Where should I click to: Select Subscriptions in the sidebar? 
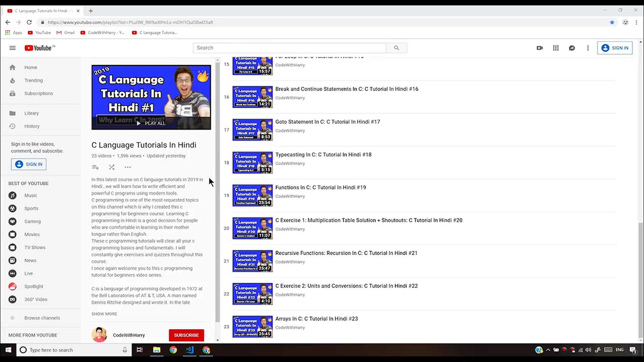[x=40, y=94]
